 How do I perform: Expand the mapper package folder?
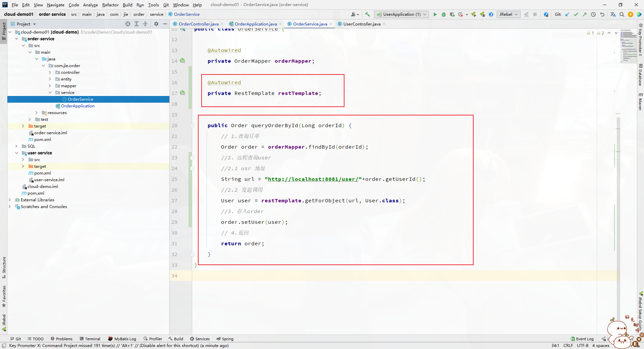click(50, 86)
